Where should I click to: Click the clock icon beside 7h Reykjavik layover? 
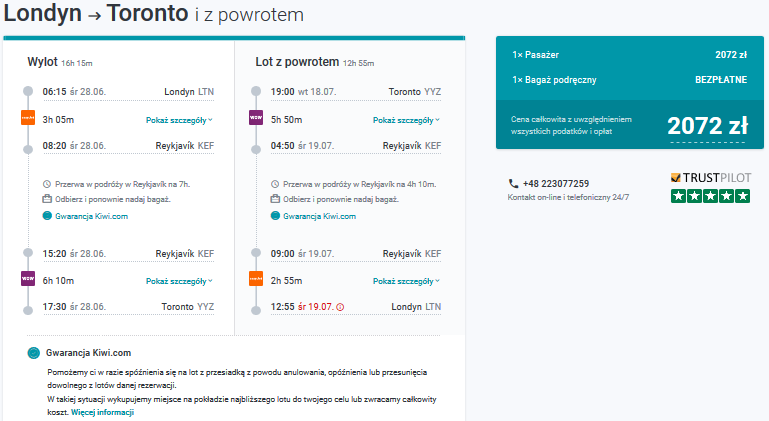pyautogui.click(x=47, y=184)
